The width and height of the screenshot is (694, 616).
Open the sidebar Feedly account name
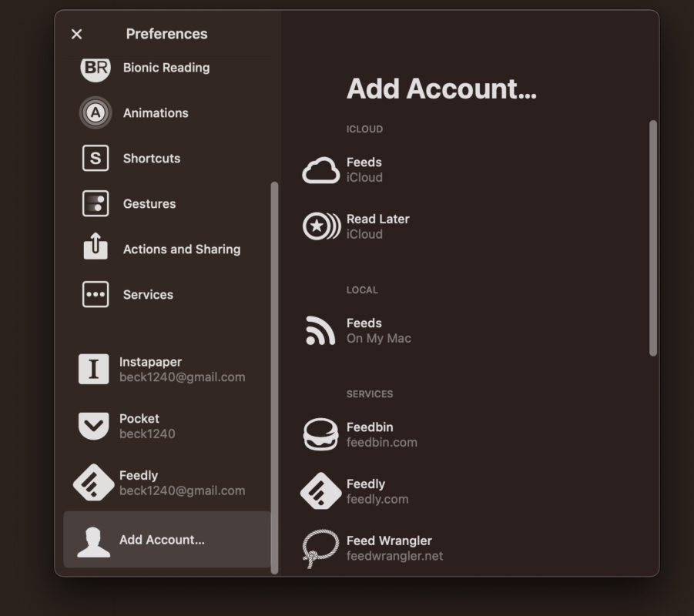(139, 475)
